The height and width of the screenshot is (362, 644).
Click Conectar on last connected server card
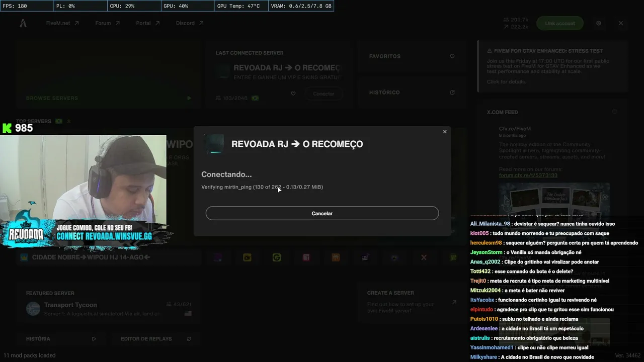[324, 94]
